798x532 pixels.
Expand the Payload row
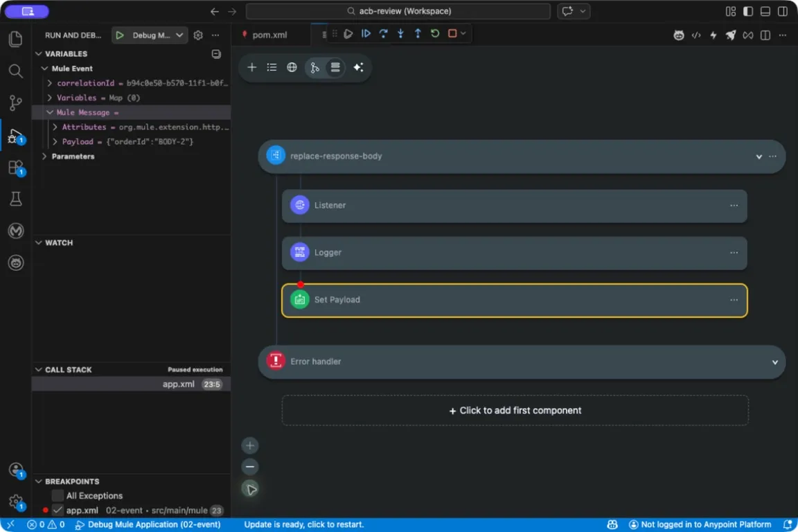55,141
